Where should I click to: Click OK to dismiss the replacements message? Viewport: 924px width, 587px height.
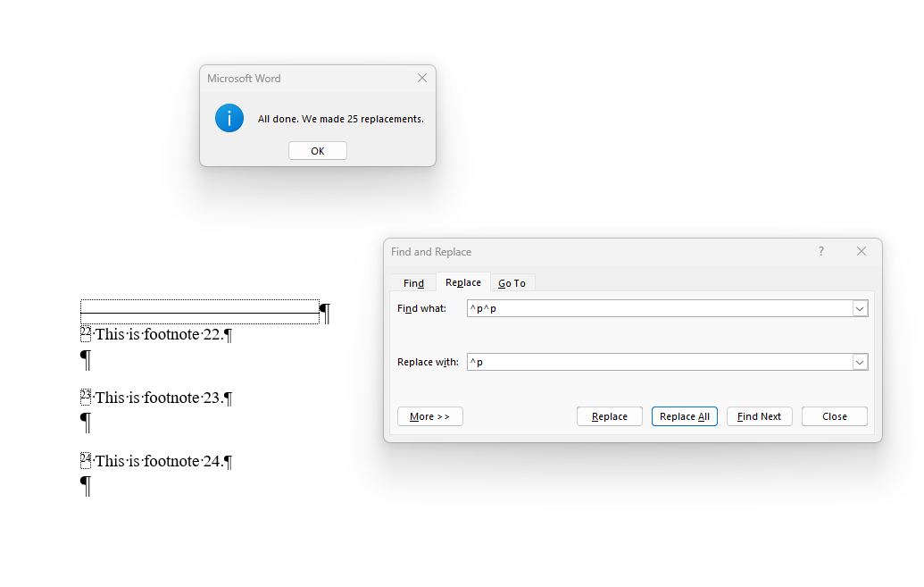pyautogui.click(x=317, y=150)
